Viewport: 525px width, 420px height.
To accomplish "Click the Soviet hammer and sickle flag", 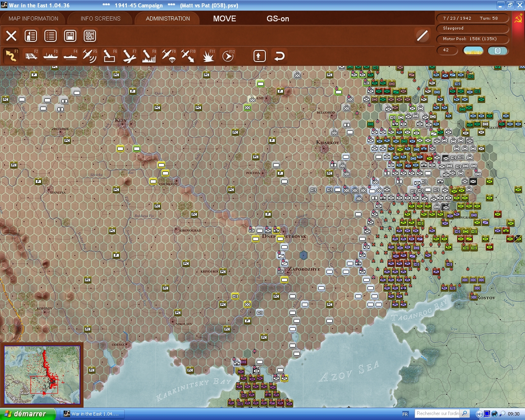I will coord(518,19).
